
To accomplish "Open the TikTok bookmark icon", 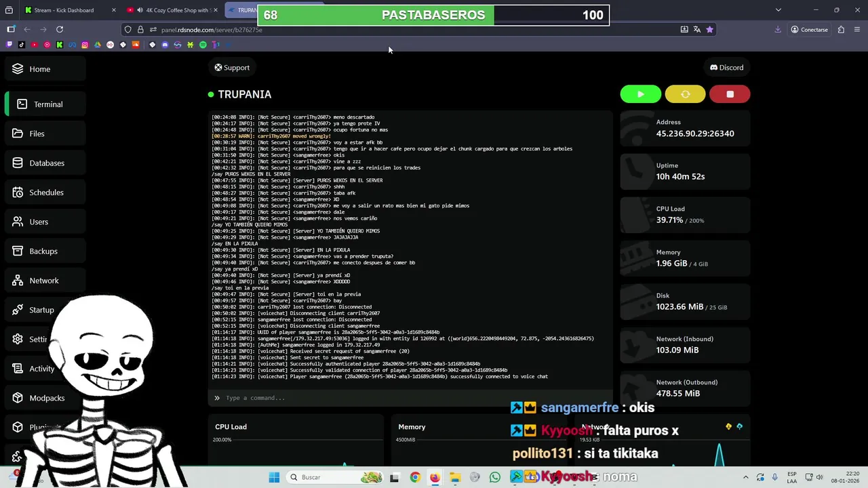I will coord(22,45).
